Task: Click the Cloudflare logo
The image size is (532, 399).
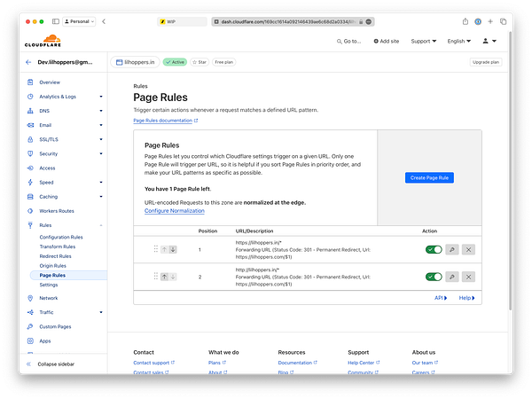Action: [x=42, y=41]
